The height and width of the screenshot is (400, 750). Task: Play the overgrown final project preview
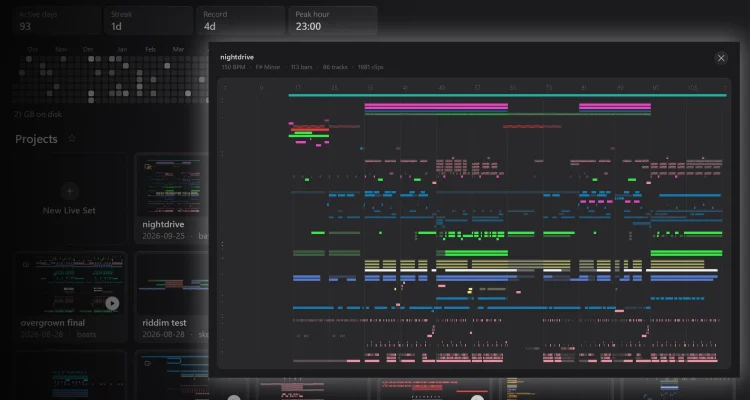coord(112,303)
